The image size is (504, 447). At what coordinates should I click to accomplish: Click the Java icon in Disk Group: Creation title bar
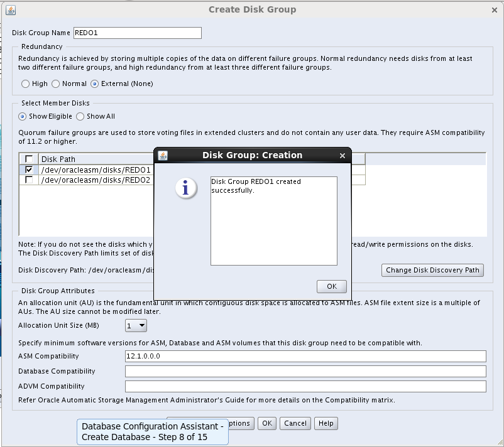tap(163, 156)
